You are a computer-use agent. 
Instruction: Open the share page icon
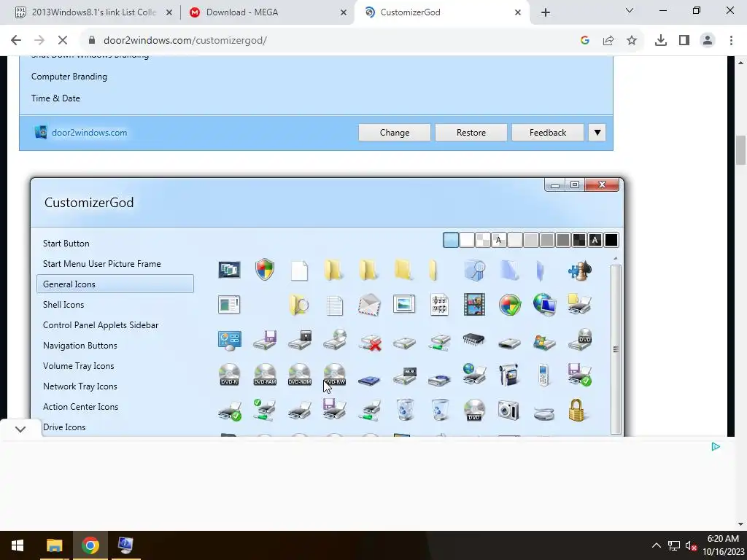pos(608,41)
